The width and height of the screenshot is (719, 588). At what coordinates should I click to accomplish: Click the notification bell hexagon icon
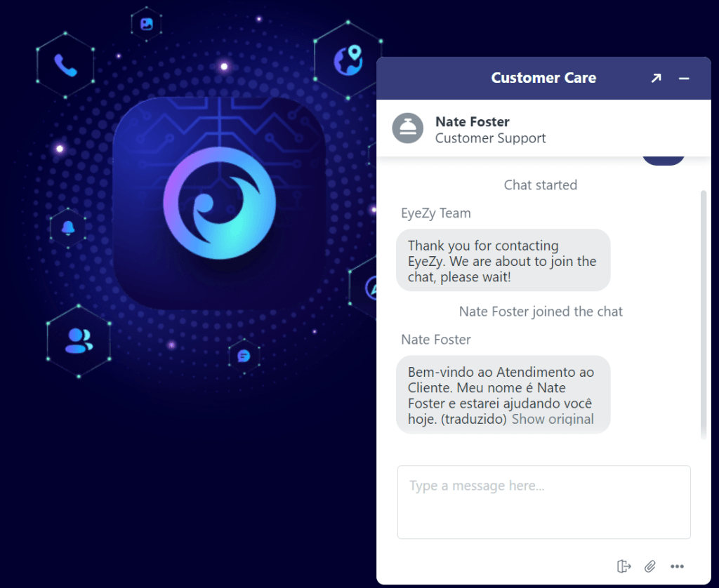[68, 228]
